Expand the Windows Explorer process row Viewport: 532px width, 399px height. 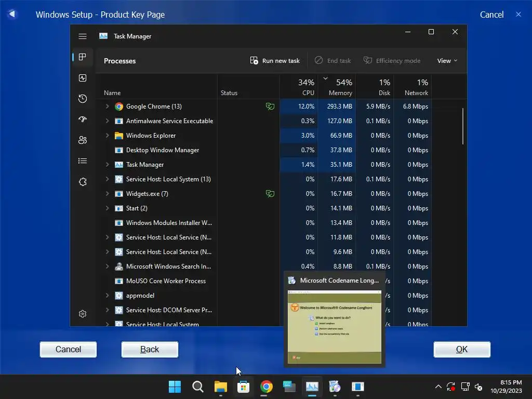(x=107, y=136)
